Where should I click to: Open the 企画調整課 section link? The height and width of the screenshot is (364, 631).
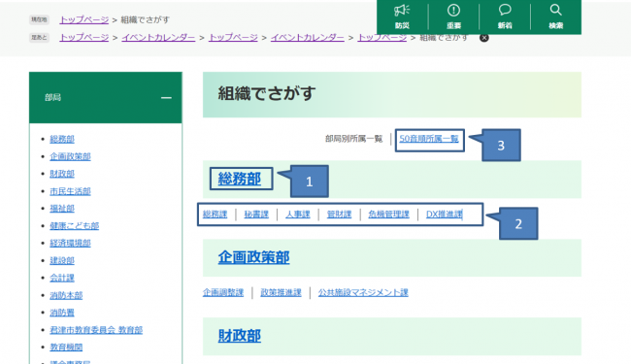tap(223, 293)
